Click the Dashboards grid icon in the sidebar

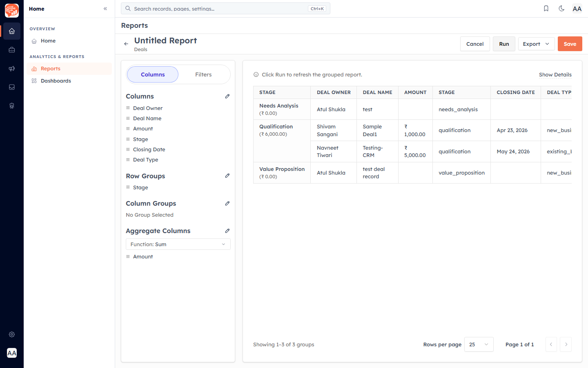pos(34,81)
